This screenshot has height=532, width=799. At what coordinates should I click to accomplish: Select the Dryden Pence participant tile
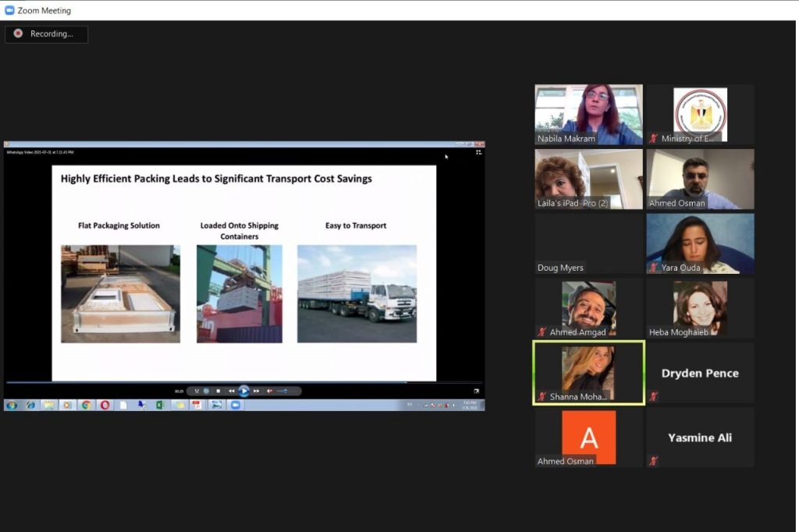coord(700,373)
